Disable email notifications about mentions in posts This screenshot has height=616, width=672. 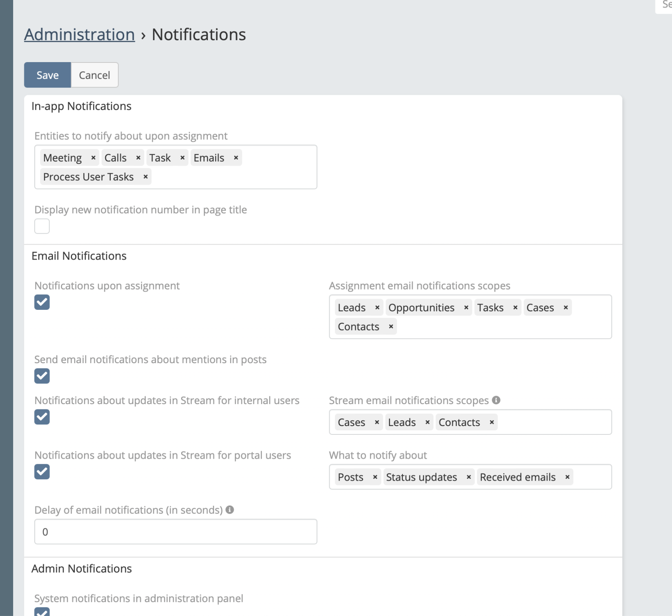click(x=42, y=376)
